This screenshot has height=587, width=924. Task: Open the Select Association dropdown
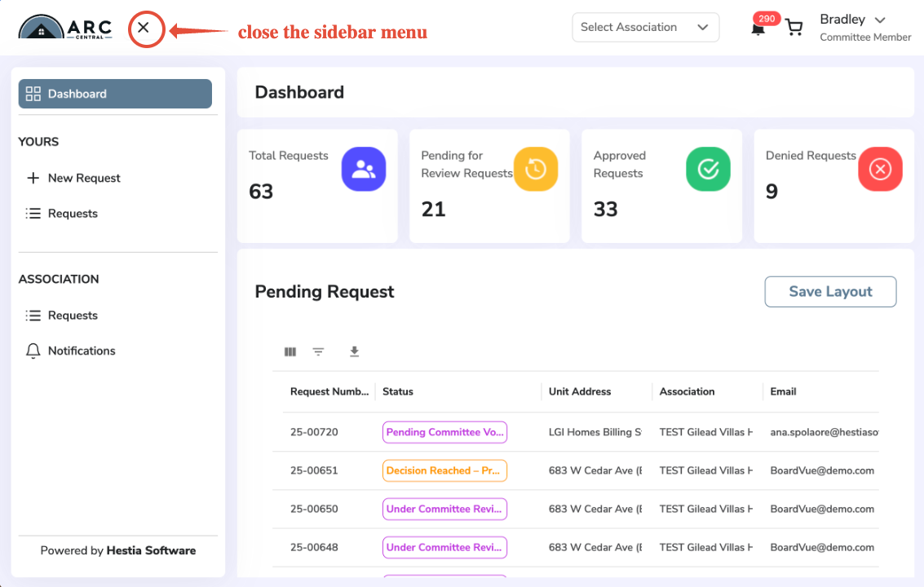coord(645,27)
